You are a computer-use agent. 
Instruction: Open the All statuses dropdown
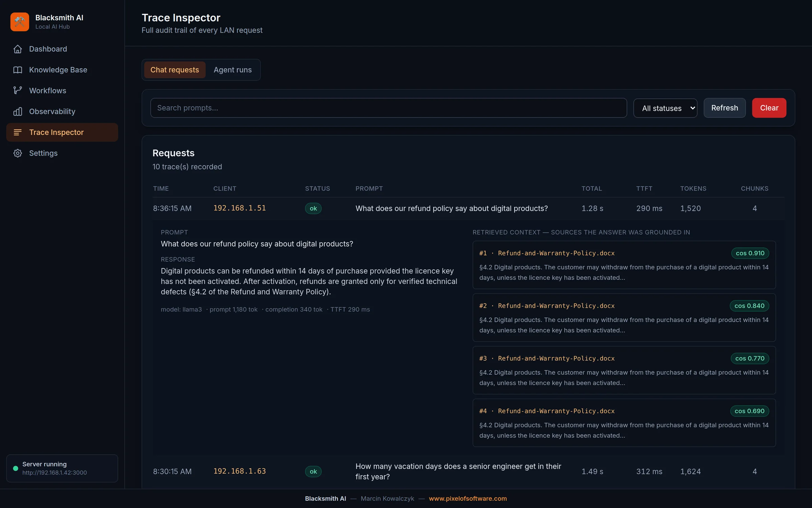(x=665, y=108)
